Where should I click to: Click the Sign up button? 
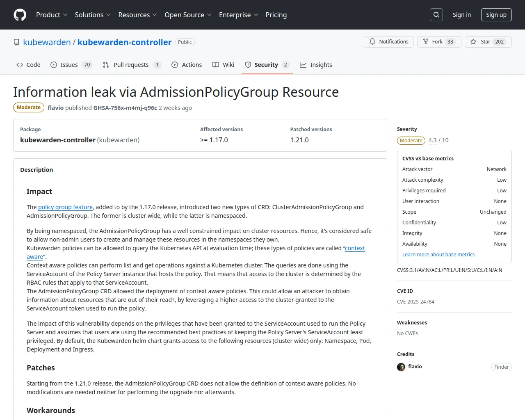click(496, 15)
